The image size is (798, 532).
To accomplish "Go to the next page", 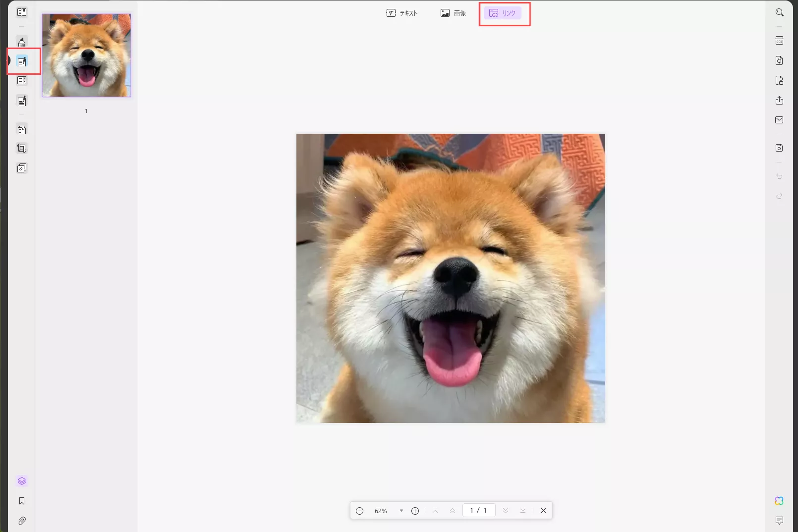I will point(506,511).
